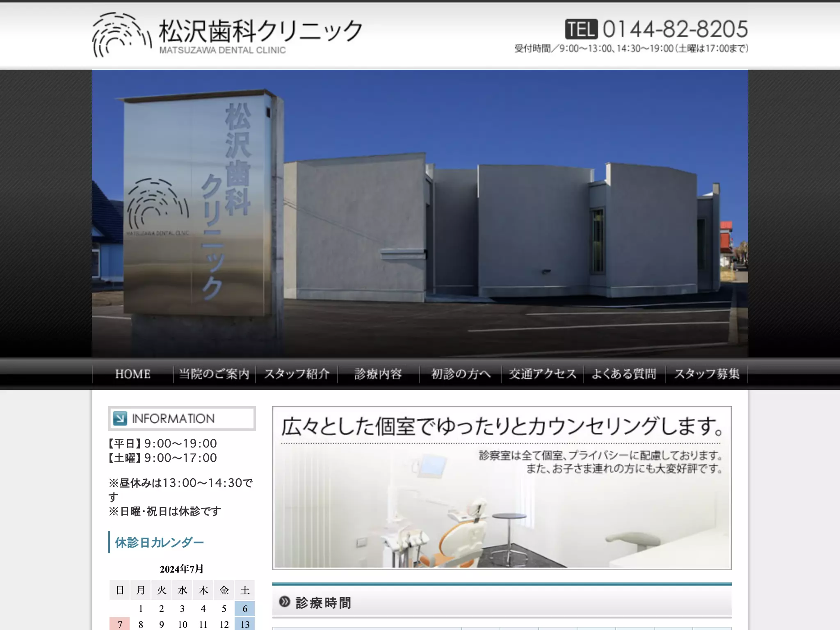Image resolution: width=840 pixels, height=630 pixels.
Task: Select calendar date 12
Action: pyautogui.click(x=224, y=624)
